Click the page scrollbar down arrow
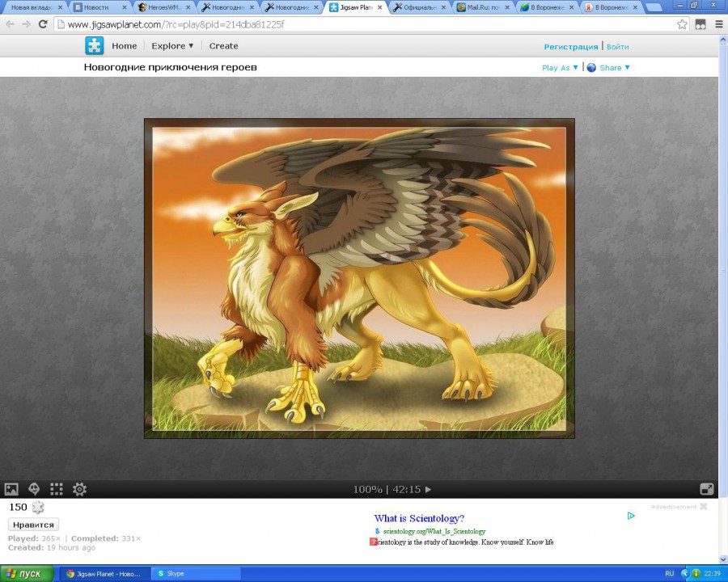The width and height of the screenshot is (728, 582). 723,559
